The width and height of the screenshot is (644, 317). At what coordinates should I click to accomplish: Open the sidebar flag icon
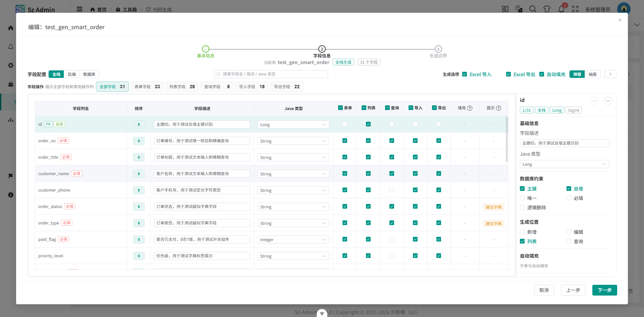(11, 176)
